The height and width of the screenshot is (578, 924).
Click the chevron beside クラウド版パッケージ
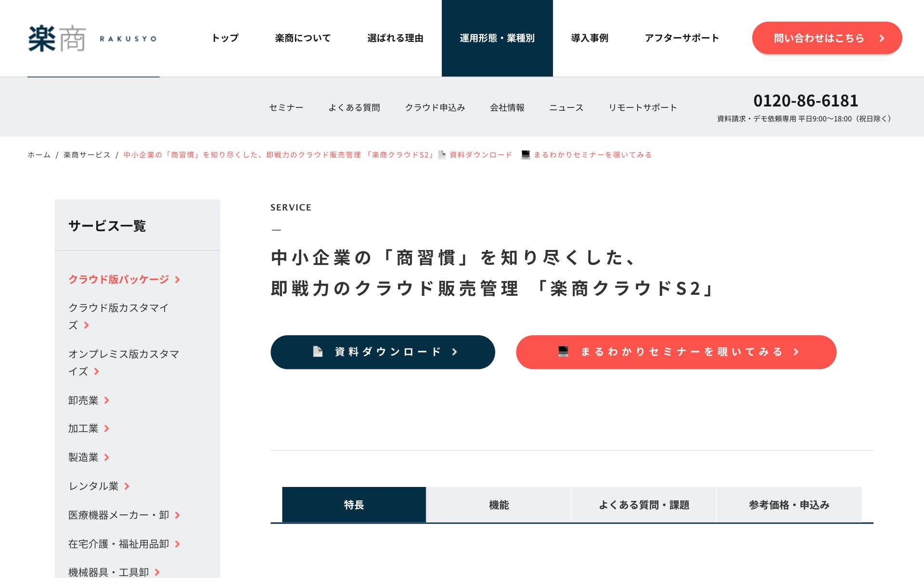click(x=178, y=279)
